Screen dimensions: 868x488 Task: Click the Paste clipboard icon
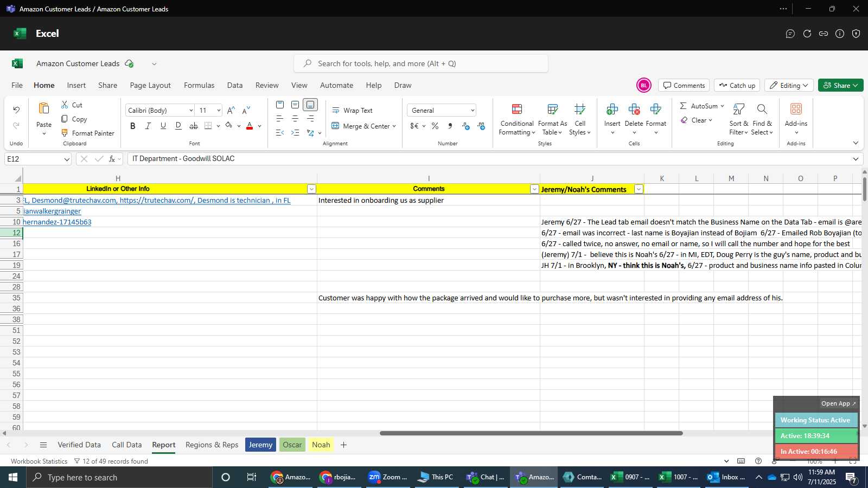(x=44, y=108)
